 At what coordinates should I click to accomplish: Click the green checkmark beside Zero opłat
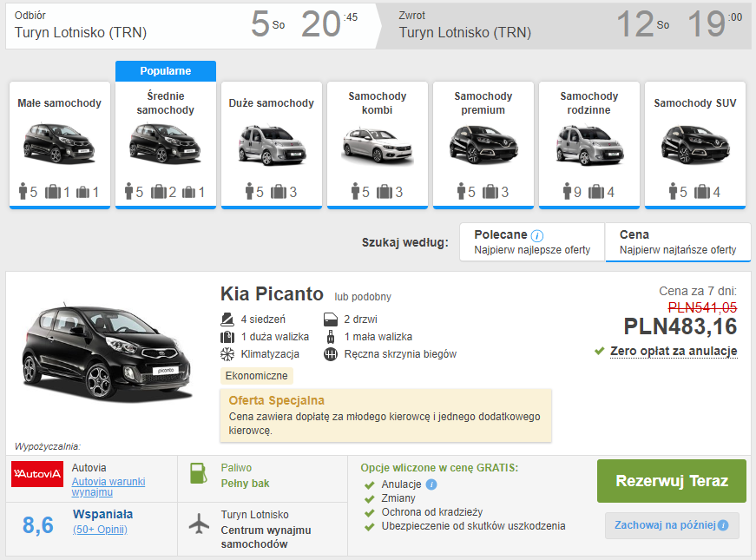tap(599, 351)
